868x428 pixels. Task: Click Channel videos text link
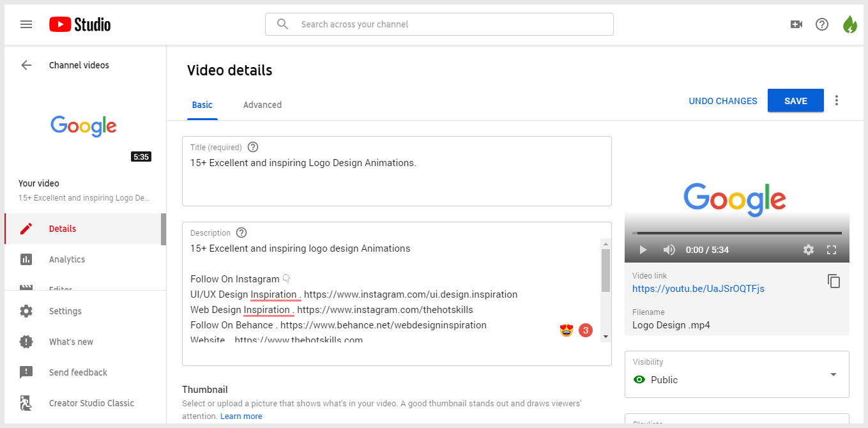click(x=79, y=65)
